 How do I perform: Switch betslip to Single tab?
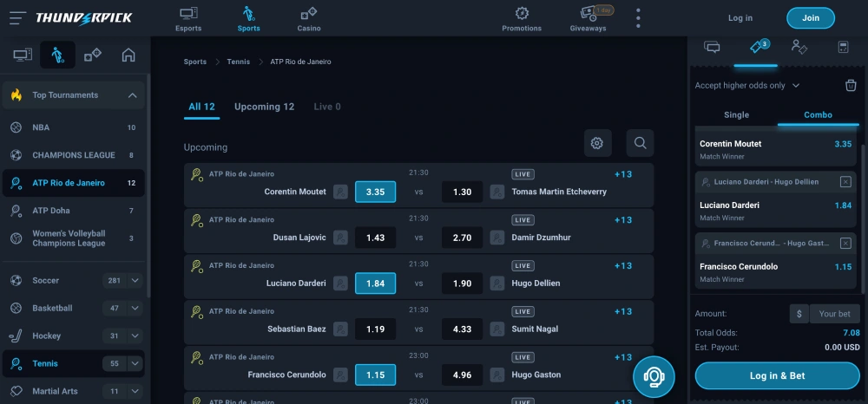tap(736, 115)
